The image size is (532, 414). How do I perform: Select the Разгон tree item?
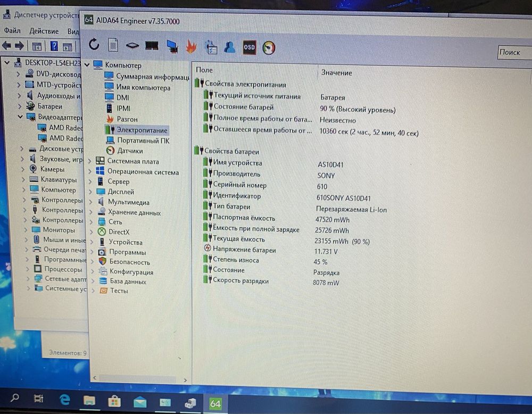click(x=127, y=119)
